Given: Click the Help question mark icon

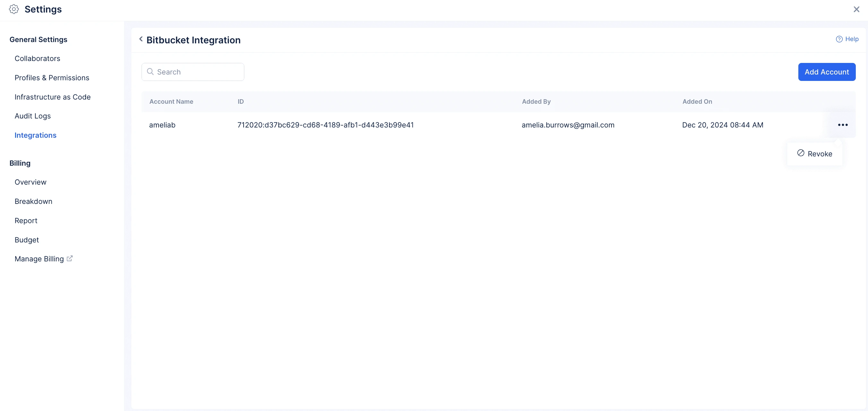Looking at the screenshot, I should (839, 39).
